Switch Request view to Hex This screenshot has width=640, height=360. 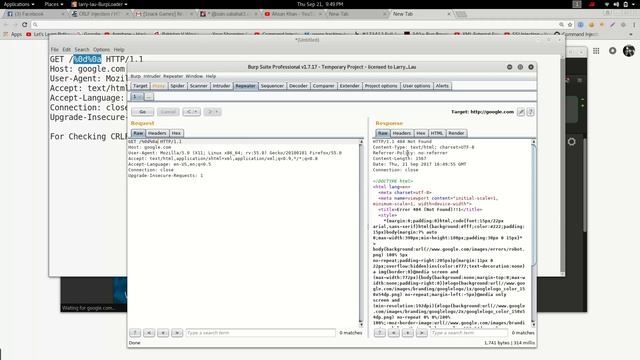[176, 133]
